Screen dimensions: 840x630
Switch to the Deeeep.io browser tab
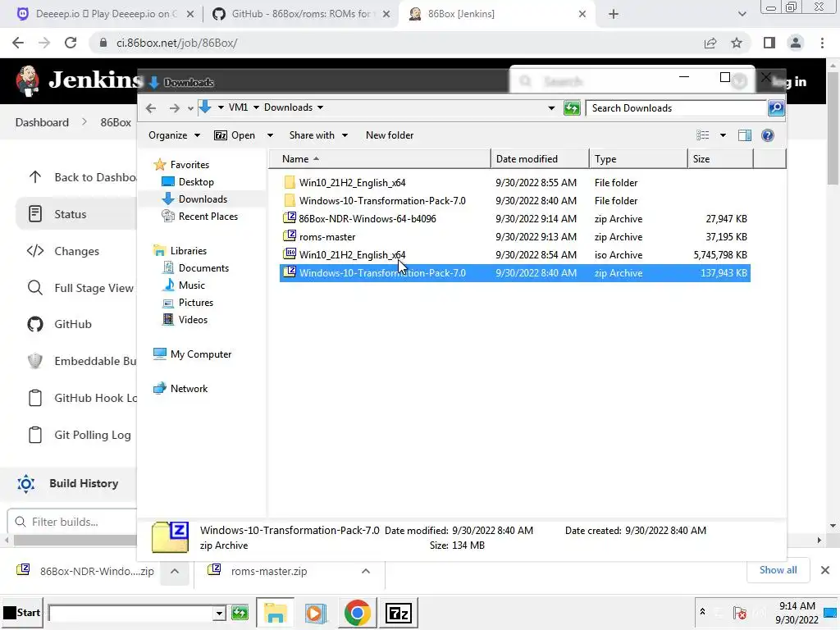(106, 14)
